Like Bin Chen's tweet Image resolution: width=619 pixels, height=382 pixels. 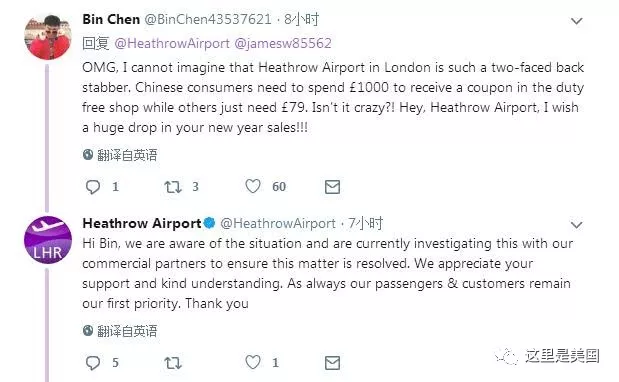(x=253, y=186)
